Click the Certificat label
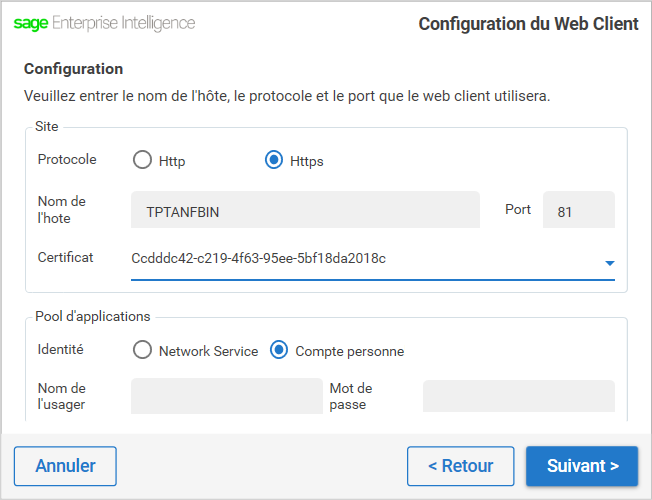The width and height of the screenshot is (652, 500). [66, 257]
